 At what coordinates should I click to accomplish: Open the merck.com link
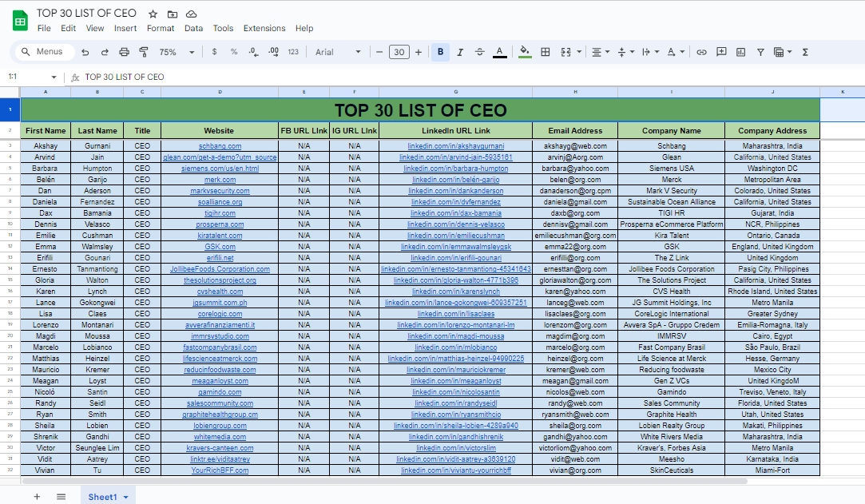click(x=220, y=180)
